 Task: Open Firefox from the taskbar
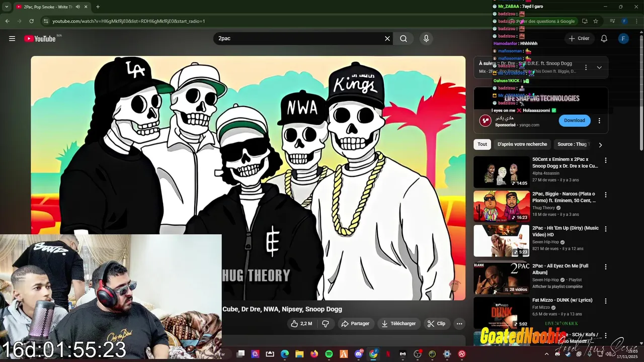pos(314,354)
